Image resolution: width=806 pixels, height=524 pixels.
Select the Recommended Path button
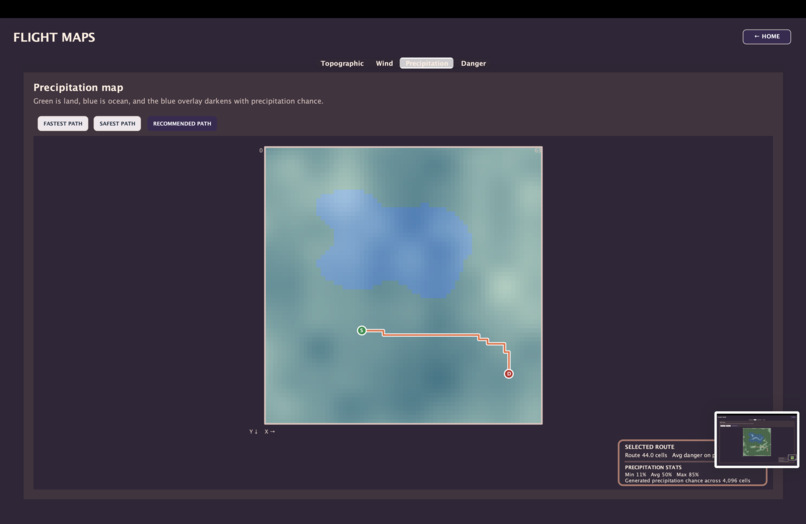(182, 123)
